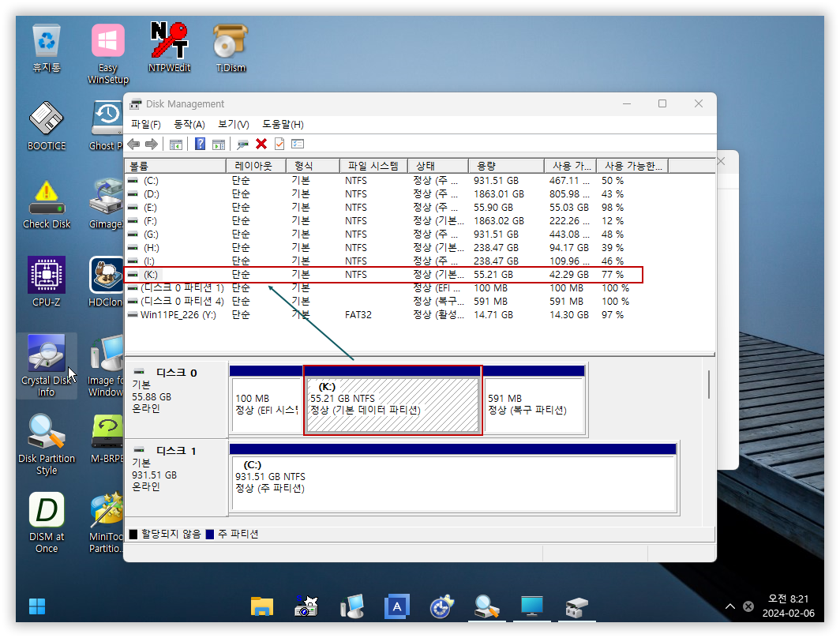Select the (K:) volume row

[384, 275]
